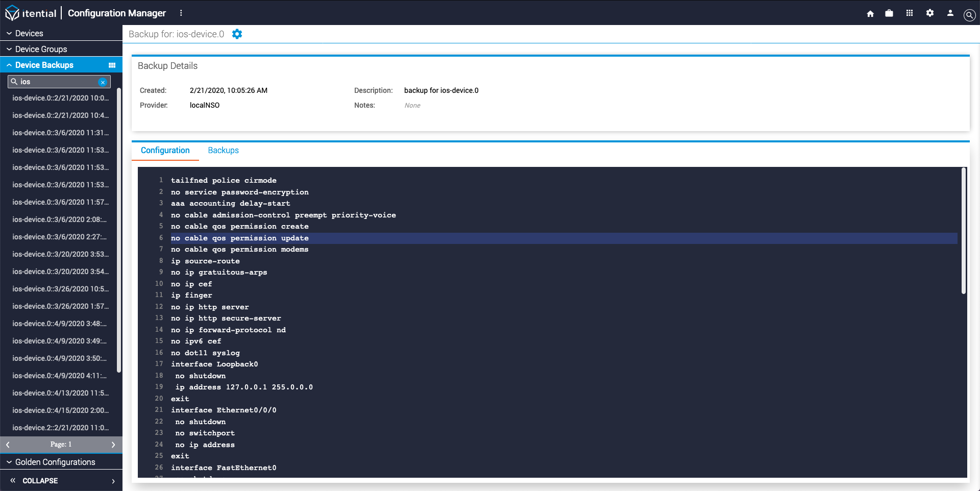Expand the Golden Configurations section
The width and height of the screenshot is (980, 491).
pyautogui.click(x=61, y=462)
